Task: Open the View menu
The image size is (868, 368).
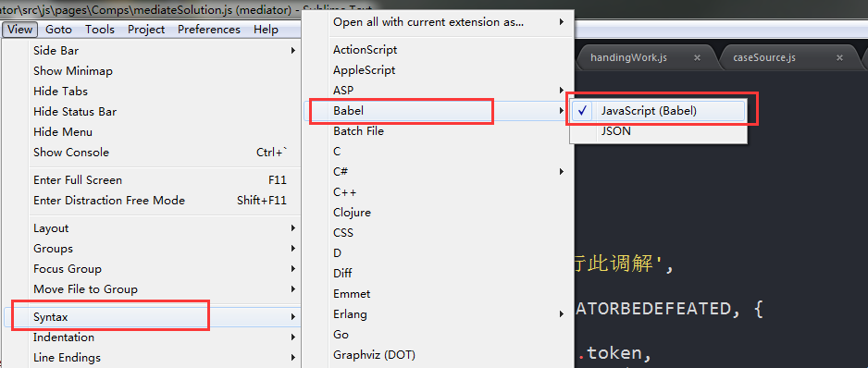Action: (20, 30)
